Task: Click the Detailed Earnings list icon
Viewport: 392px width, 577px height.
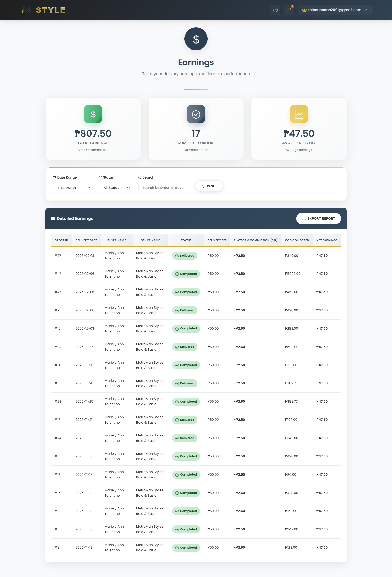Action: click(x=53, y=219)
